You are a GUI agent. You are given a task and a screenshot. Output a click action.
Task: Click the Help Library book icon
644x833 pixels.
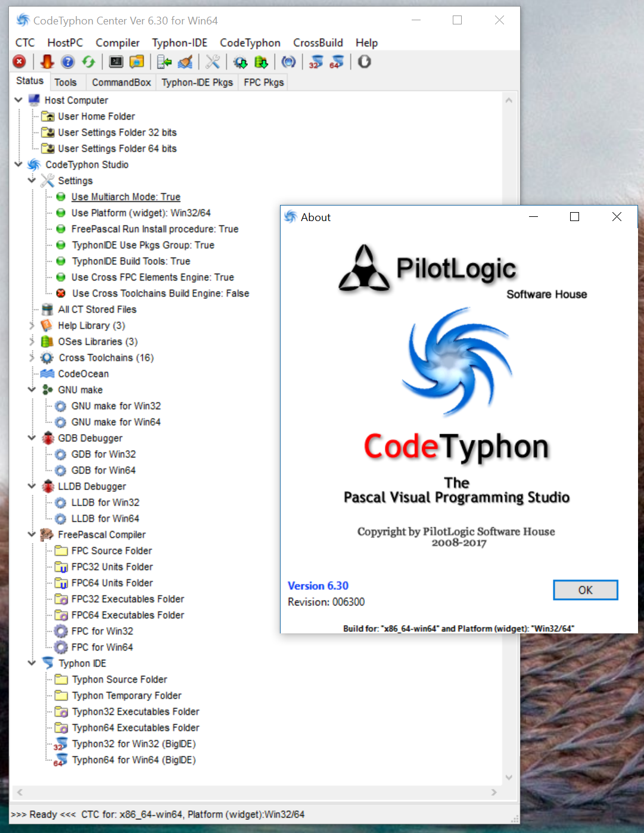pos(46,325)
